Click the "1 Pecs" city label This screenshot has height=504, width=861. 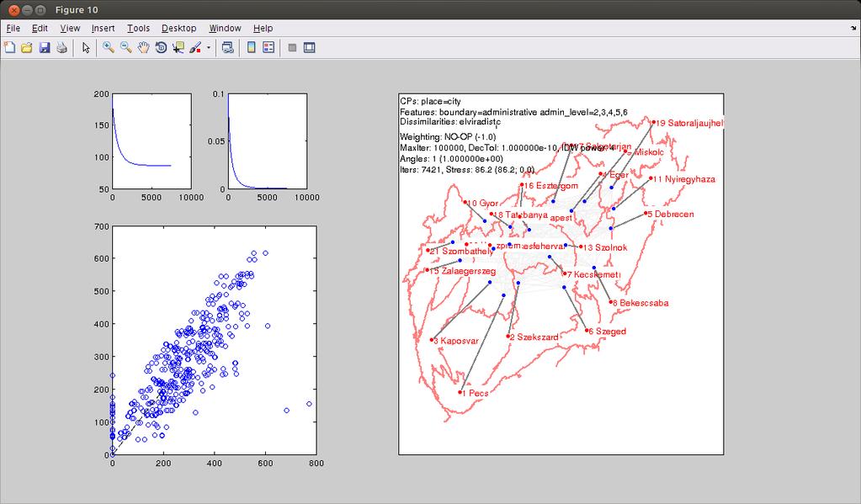(x=476, y=393)
